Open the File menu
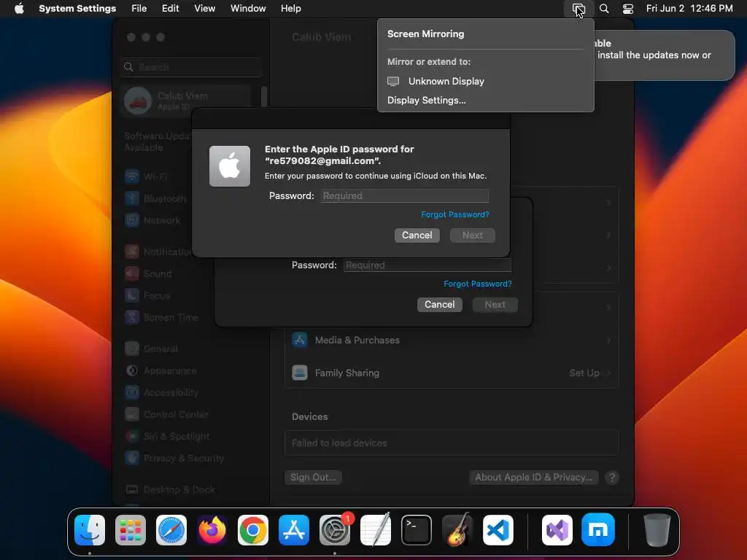 coord(139,9)
